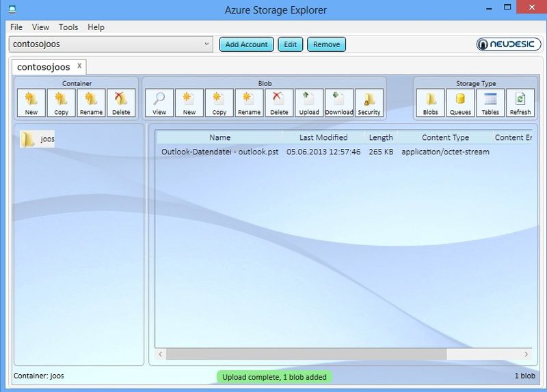Click the Container New icon
547x392 pixels.
(x=31, y=103)
